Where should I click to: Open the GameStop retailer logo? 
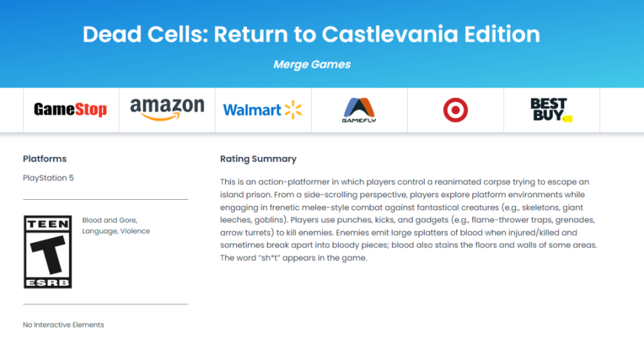click(70, 109)
